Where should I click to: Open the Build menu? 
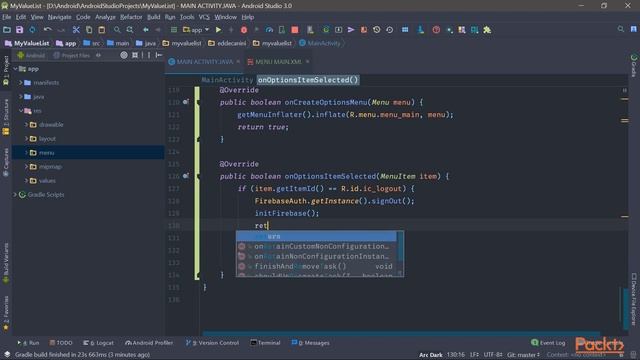(153, 17)
